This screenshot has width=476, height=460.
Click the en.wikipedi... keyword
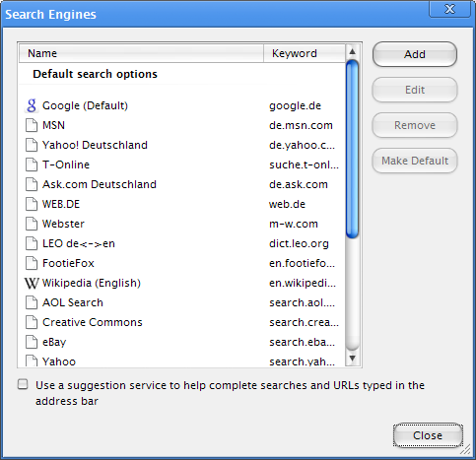tap(303, 283)
